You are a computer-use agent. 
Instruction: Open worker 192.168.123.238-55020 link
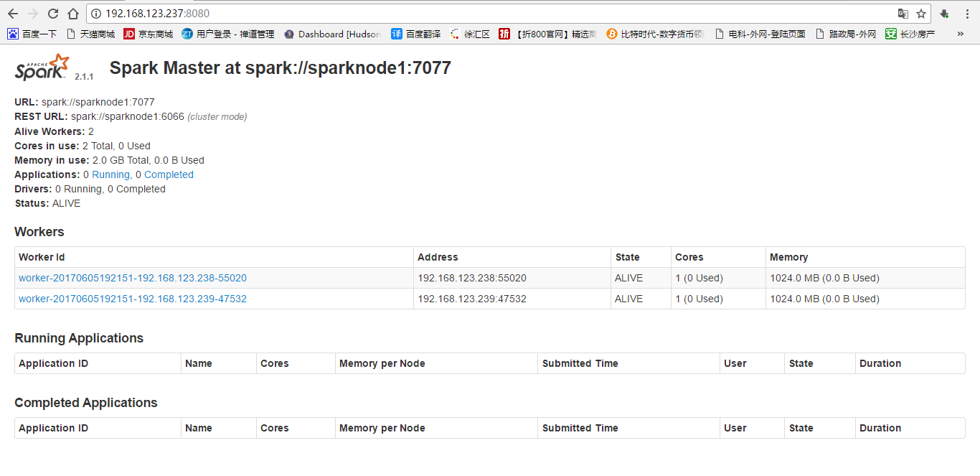click(x=133, y=278)
